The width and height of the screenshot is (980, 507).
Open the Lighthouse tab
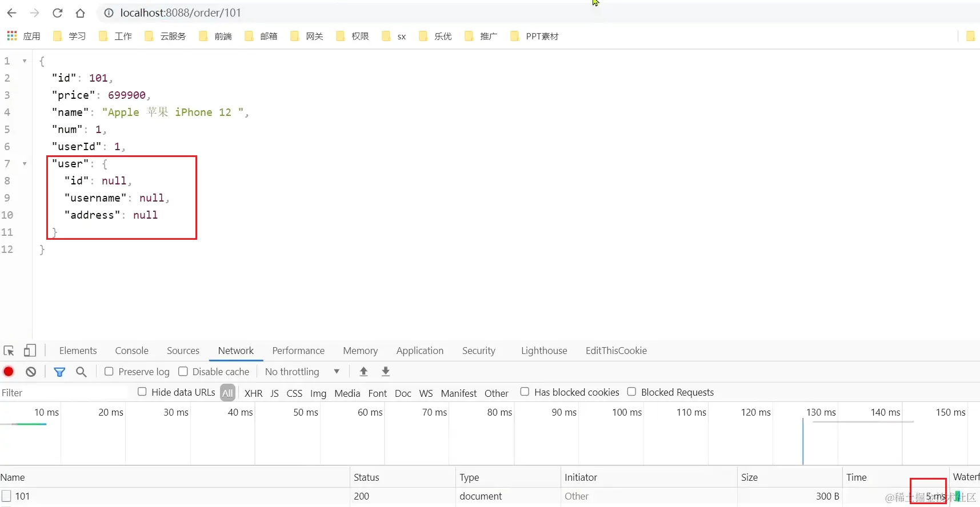click(x=544, y=351)
